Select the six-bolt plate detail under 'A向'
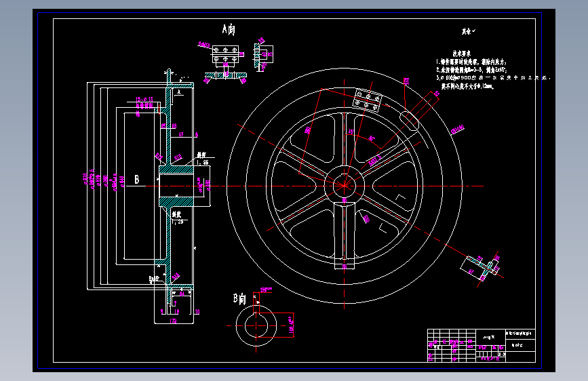588x381 pixels. pyautogui.click(x=225, y=55)
